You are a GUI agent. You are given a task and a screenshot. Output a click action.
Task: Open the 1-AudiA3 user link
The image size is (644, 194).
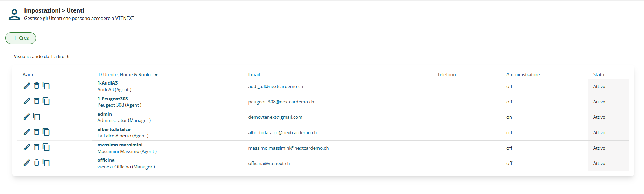(107, 83)
